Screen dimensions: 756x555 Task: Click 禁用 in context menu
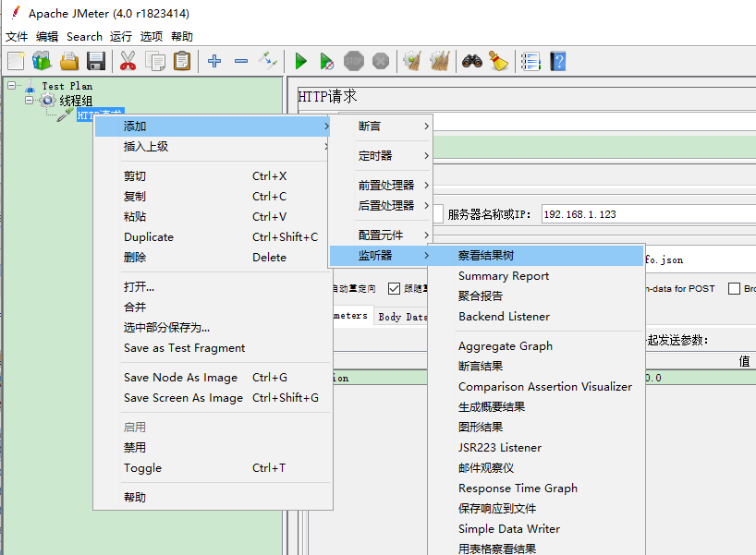coord(213,448)
